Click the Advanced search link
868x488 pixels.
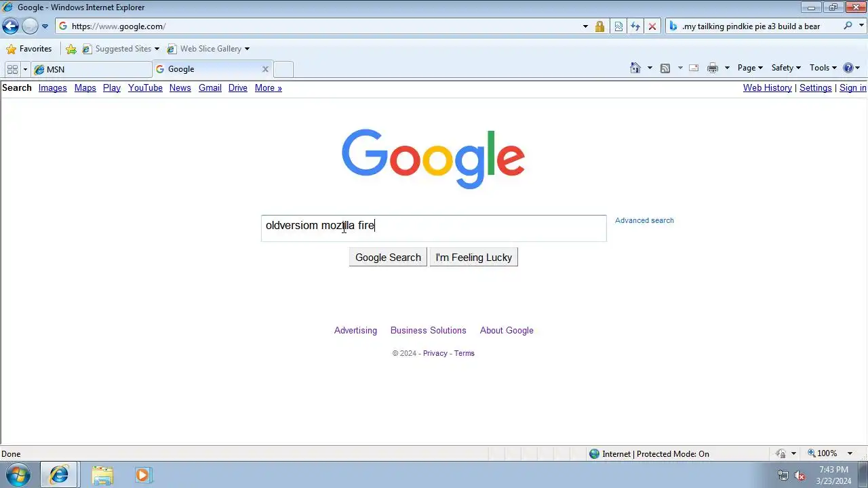click(644, 220)
